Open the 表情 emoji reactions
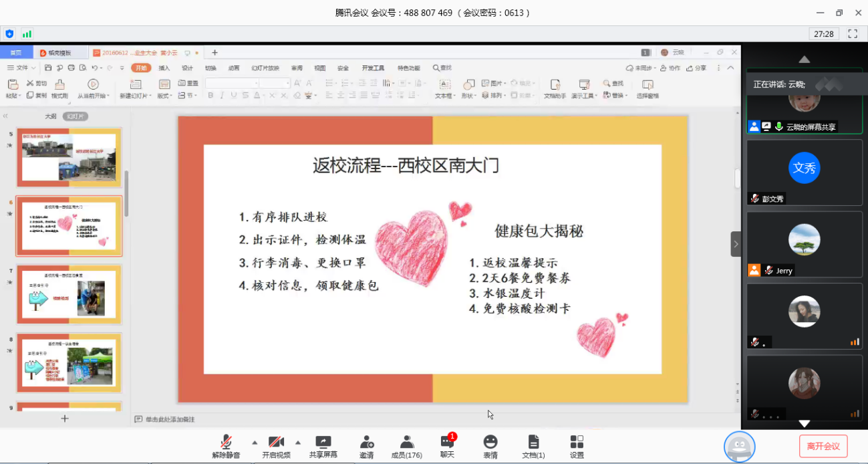The height and width of the screenshot is (464, 868). 490,446
